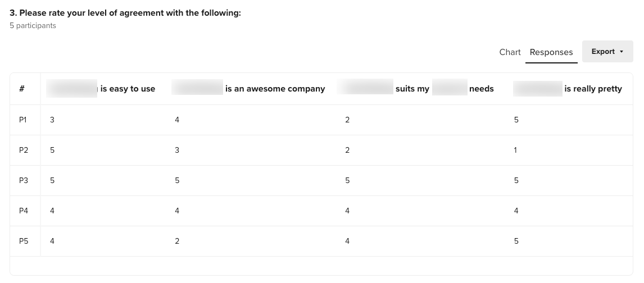Screen dimensions: 644x283
Task: Select participant row P5
Action: pyautogui.click(x=321, y=241)
